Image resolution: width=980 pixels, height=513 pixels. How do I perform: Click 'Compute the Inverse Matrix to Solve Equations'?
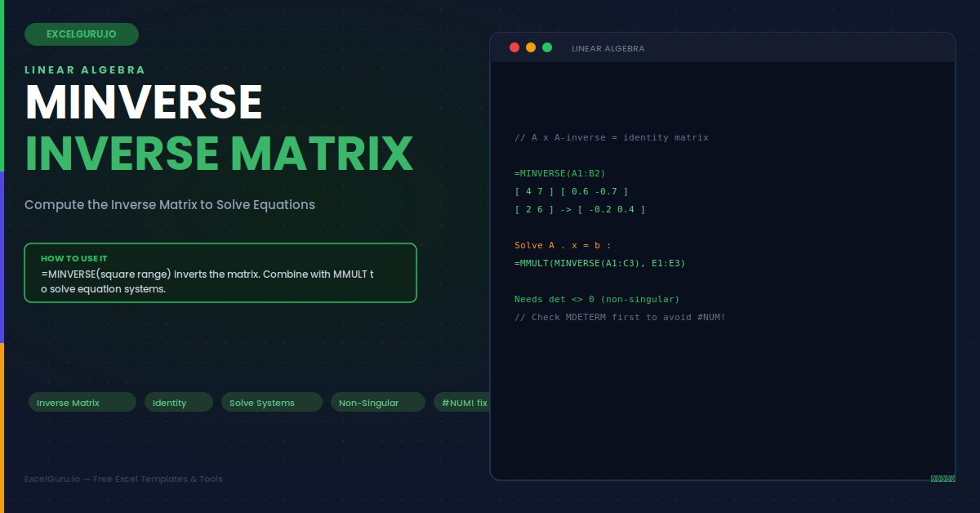click(x=170, y=204)
